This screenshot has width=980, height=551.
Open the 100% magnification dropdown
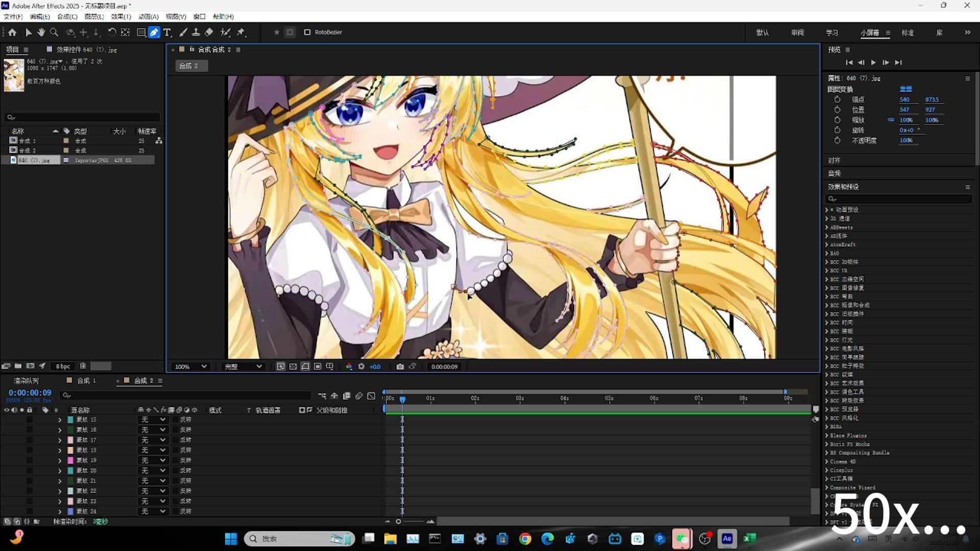[190, 366]
